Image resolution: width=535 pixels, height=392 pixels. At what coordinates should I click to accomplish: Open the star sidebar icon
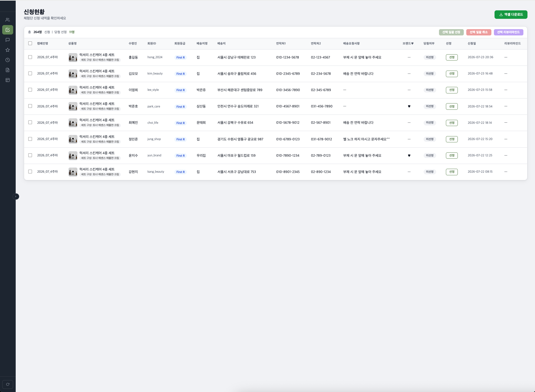pos(8,50)
